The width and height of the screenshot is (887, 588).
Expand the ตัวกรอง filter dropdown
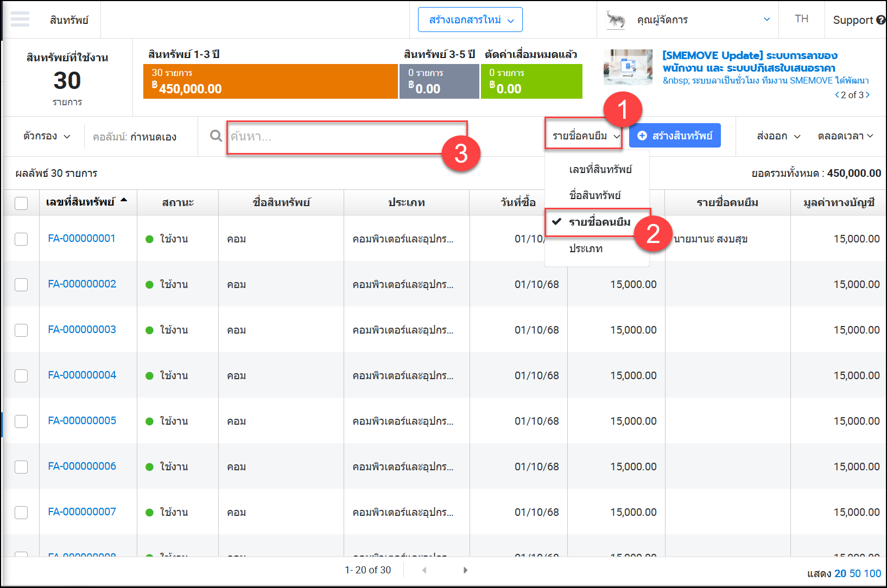(47, 136)
